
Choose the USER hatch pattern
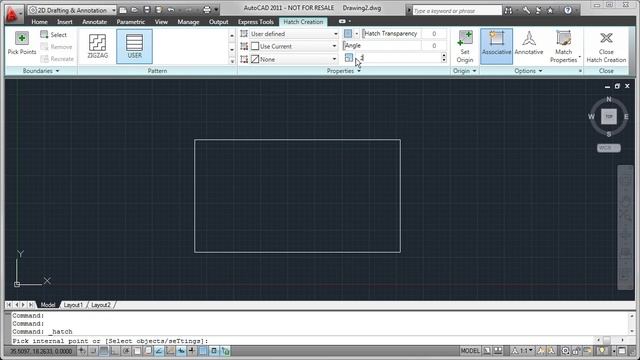tap(134, 46)
